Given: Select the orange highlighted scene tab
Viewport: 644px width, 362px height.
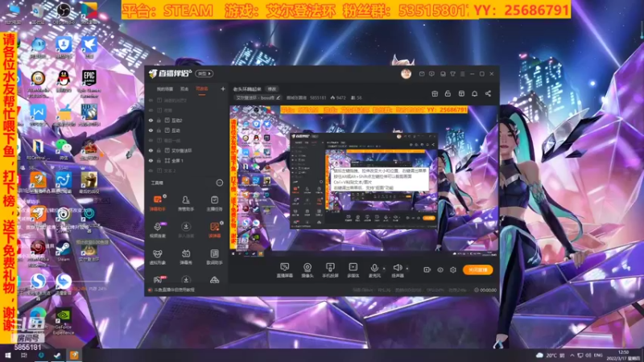Looking at the screenshot, I should click(x=202, y=88).
